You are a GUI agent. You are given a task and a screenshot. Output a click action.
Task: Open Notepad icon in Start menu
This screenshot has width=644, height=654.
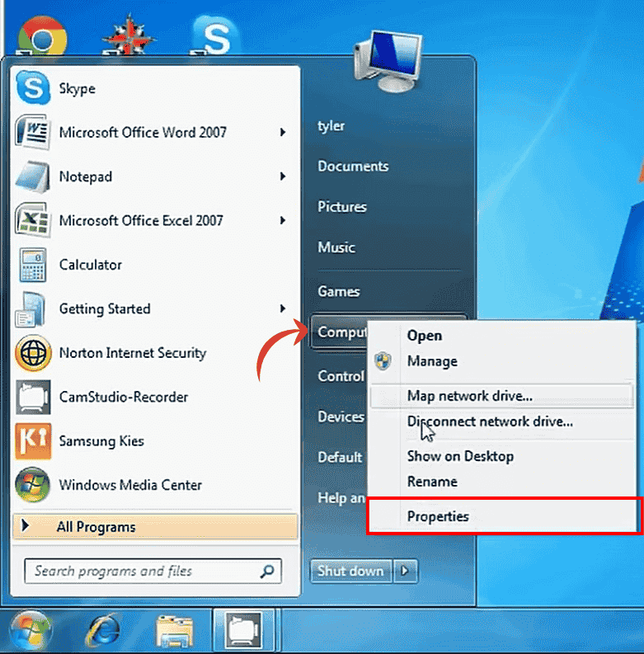[32, 176]
